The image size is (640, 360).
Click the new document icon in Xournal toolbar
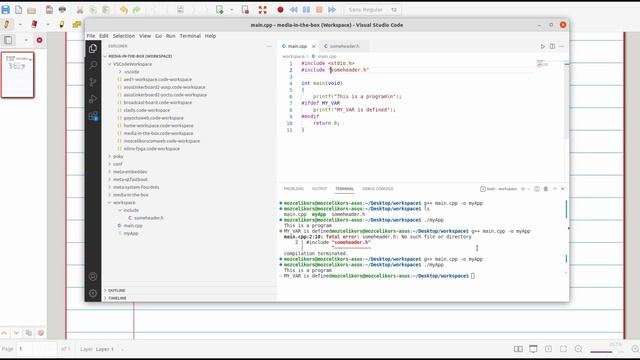tap(18, 9)
